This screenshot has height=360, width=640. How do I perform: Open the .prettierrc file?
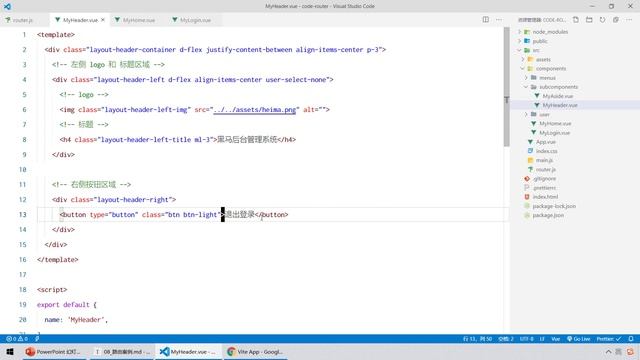[x=544, y=188]
